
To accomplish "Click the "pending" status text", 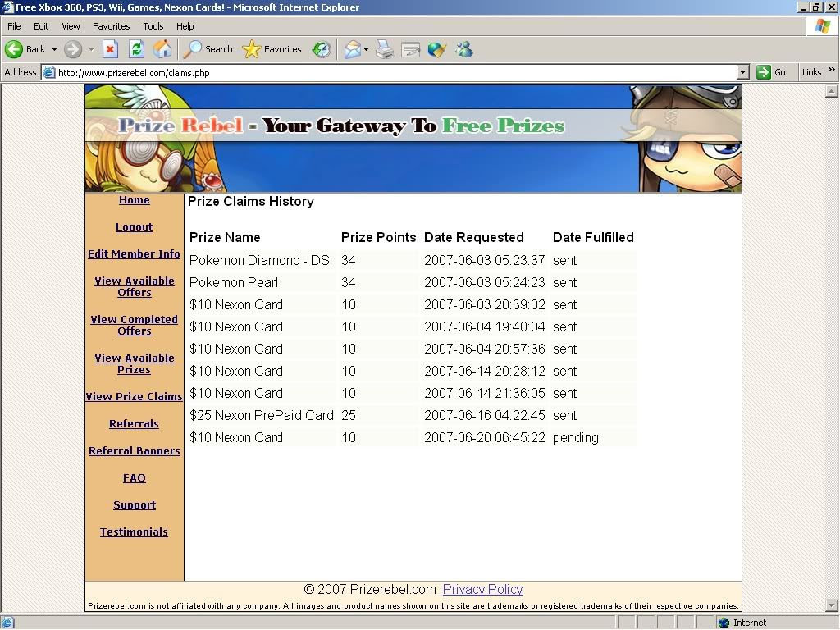I will (x=575, y=438).
